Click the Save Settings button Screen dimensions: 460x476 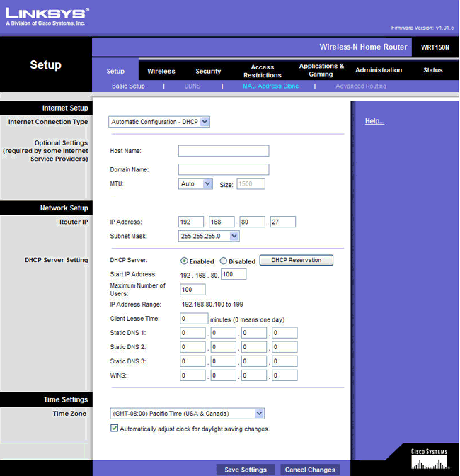click(x=246, y=470)
